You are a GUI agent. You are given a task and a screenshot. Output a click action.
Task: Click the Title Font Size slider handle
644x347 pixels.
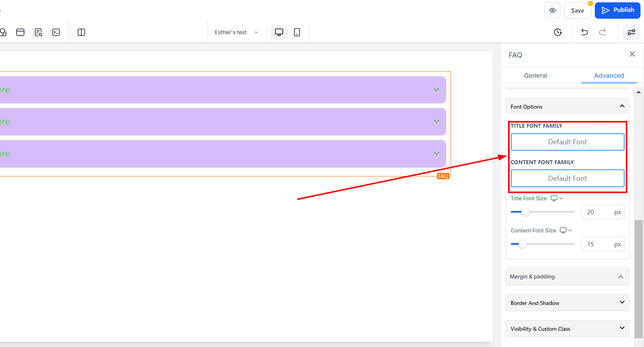click(x=526, y=212)
